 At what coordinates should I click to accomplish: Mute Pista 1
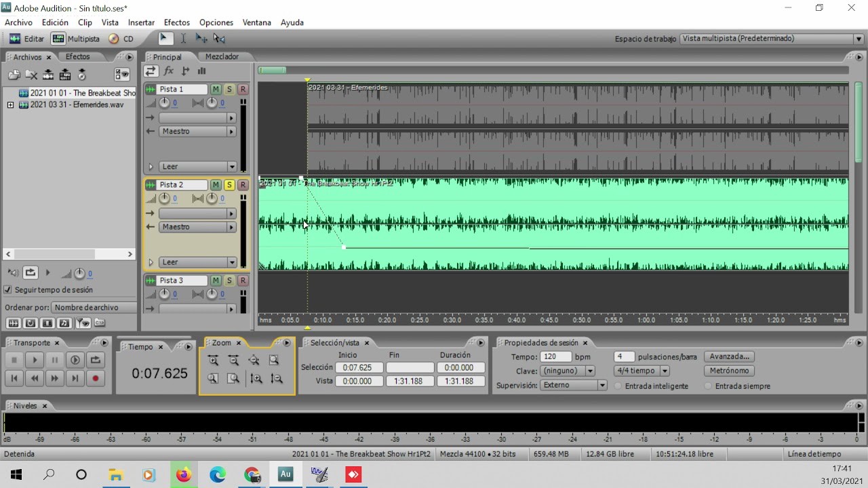click(216, 89)
